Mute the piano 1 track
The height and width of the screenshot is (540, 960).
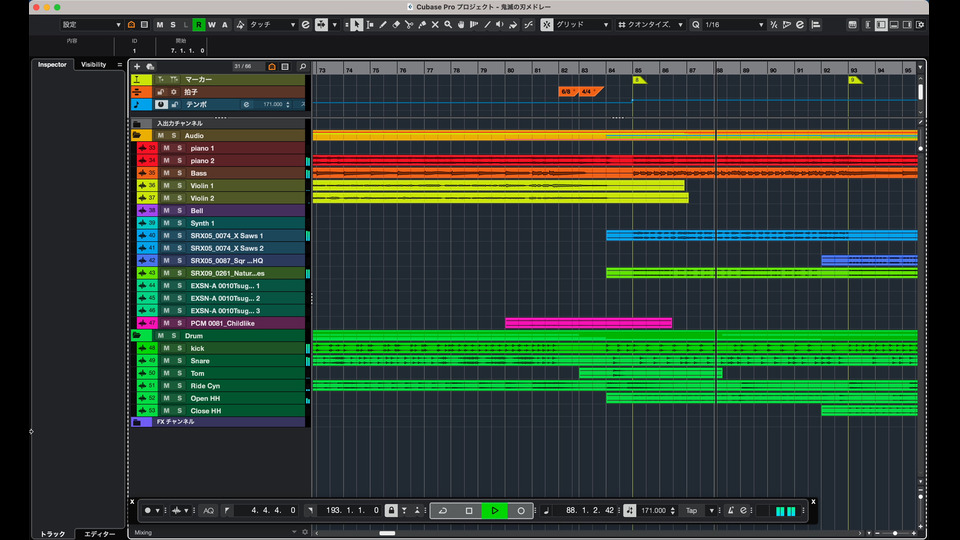(166, 148)
